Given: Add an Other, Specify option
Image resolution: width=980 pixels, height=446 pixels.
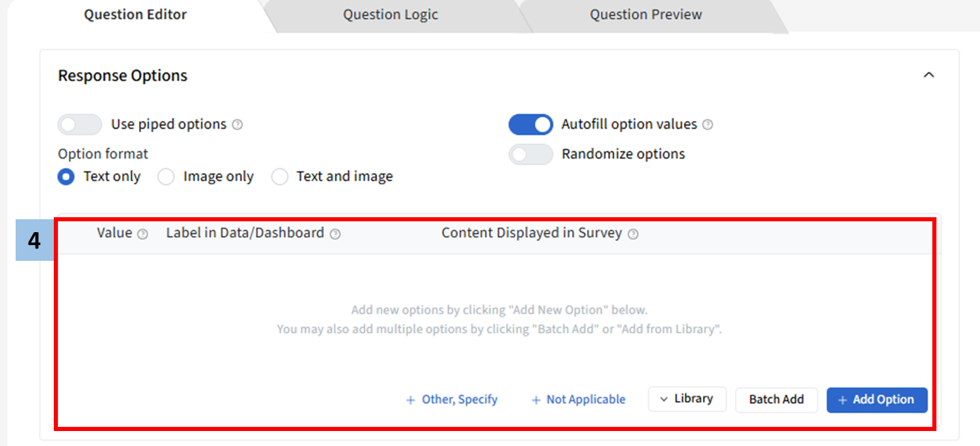Looking at the screenshot, I should coord(452,400).
